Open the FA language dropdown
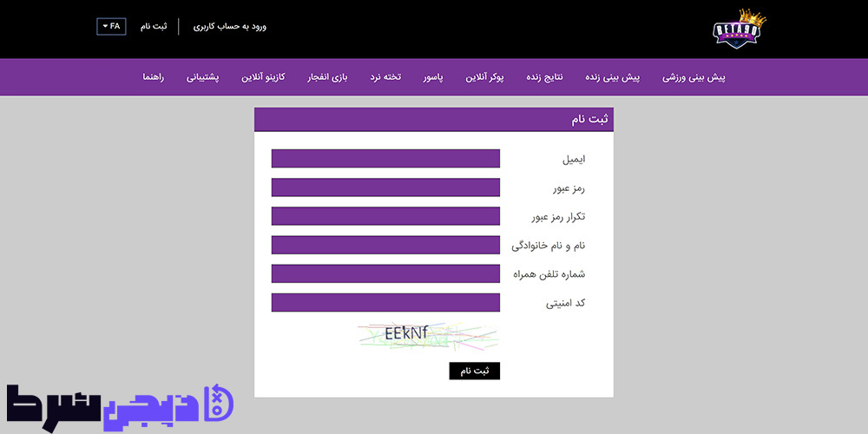868x434 pixels. coord(111,27)
